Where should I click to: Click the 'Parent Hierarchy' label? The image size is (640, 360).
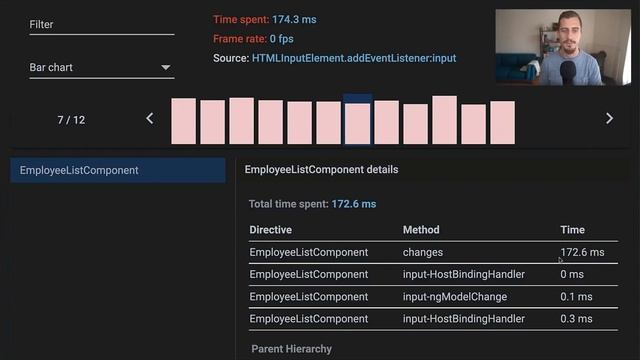click(x=291, y=349)
